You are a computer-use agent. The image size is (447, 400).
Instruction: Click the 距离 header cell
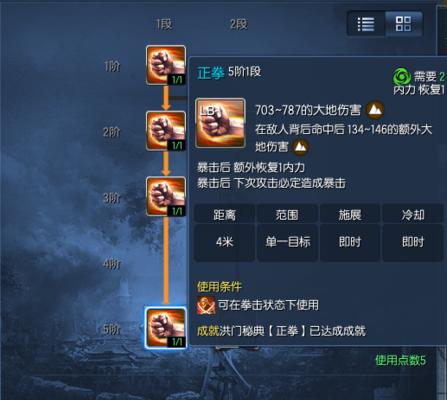point(224,214)
